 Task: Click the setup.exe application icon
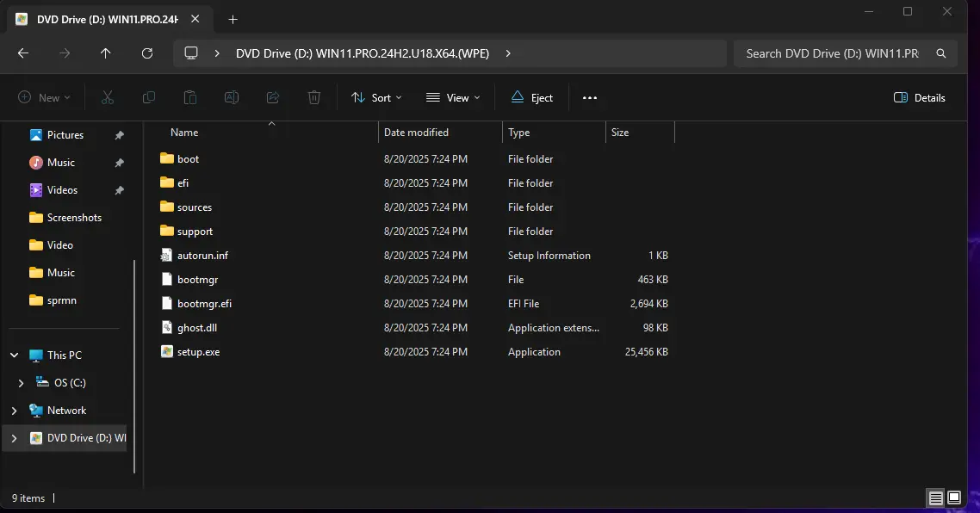click(x=166, y=351)
